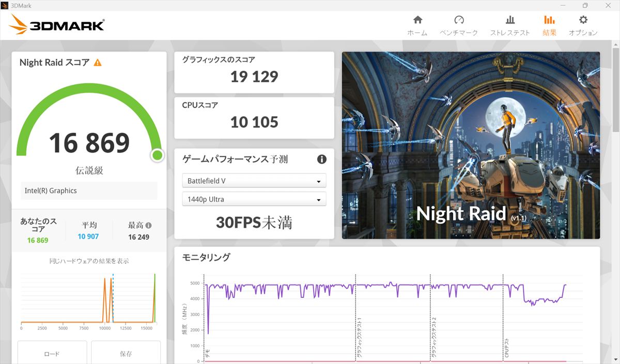The height and width of the screenshot is (364, 620).
Task: Click the Options gear icon
Action: [x=583, y=20]
